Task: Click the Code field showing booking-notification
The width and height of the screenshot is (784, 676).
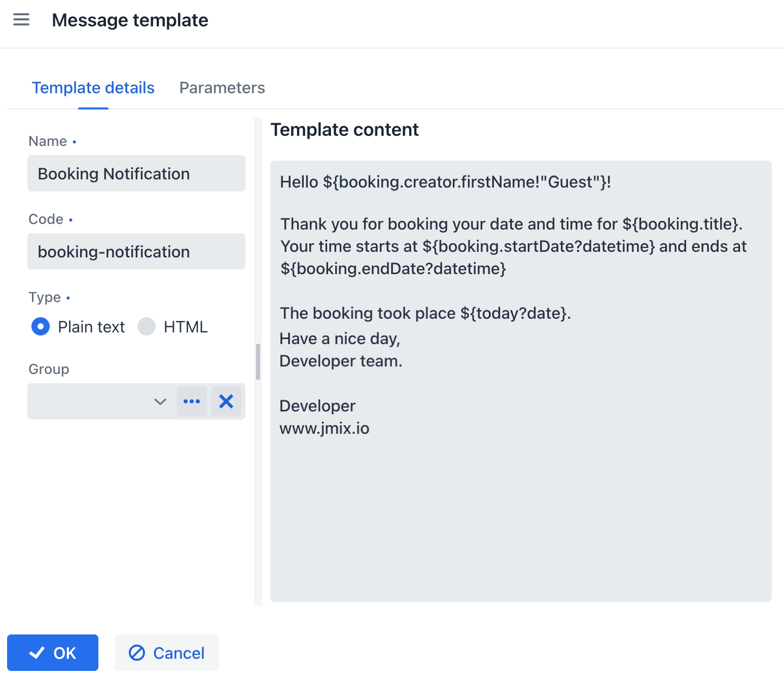Action: point(136,251)
